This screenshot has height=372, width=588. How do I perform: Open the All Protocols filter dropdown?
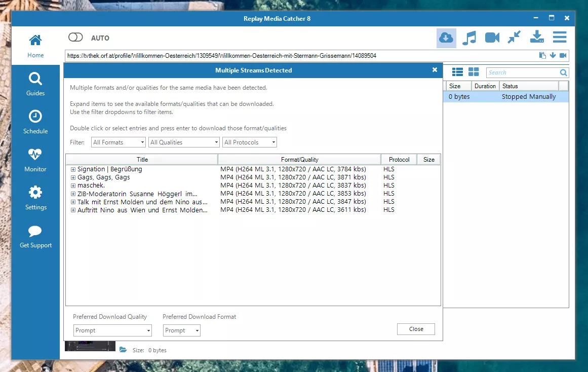249,142
